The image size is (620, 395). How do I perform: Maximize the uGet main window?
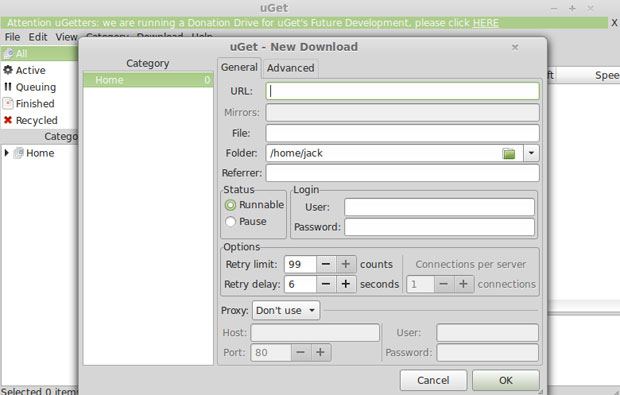(x=572, y=8)
